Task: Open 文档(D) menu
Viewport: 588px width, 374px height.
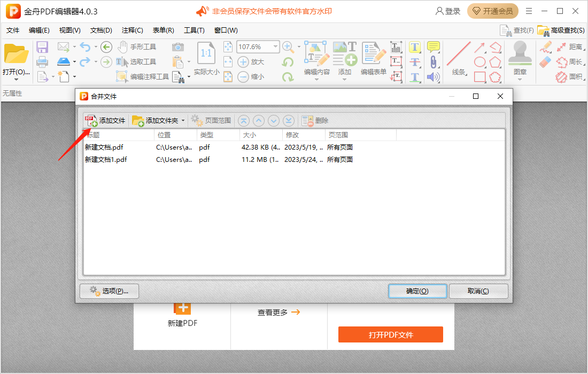Action: pyautogui.click(x=101, y=30)
